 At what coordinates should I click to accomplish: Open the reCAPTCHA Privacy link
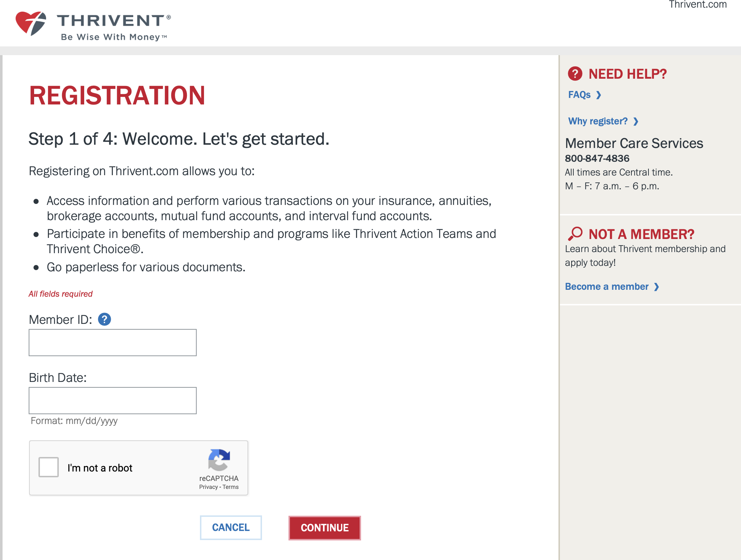(208, 487)
